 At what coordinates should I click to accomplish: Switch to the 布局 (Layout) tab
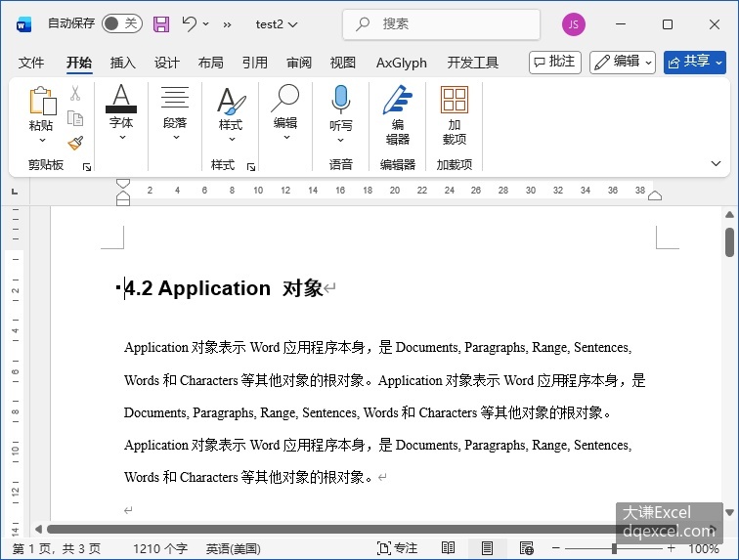point(211,63)
